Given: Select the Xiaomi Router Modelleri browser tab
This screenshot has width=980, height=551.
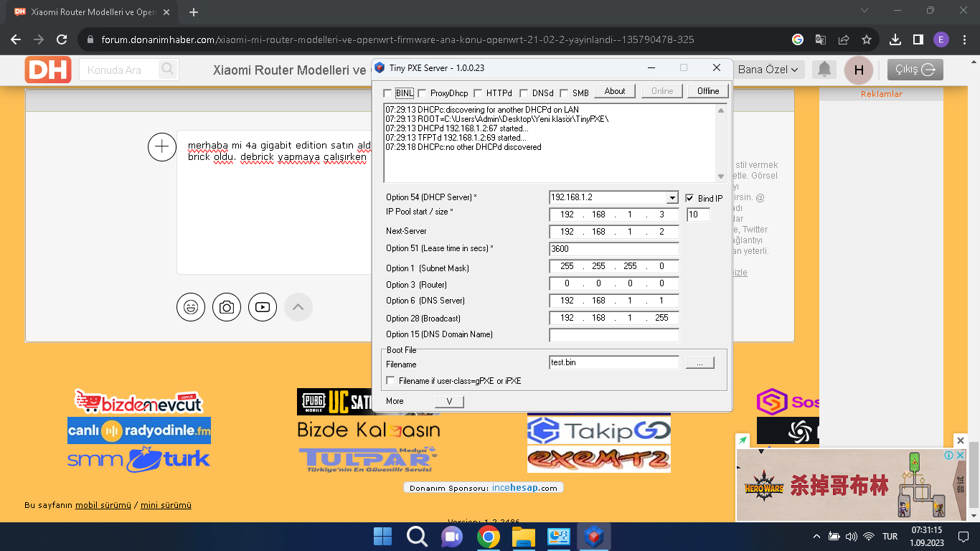Looking at the screenshot, I should pyautogui.click(x=92, y=12).
